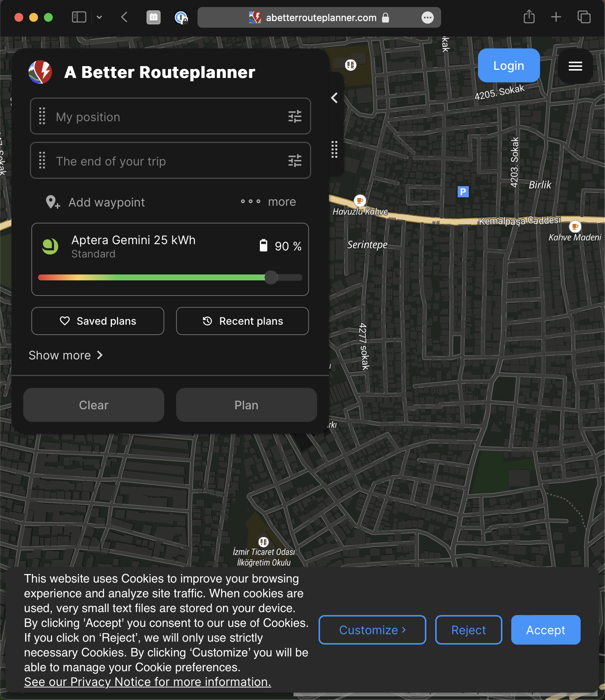Click the restaurant marker near Login button
The width and height of the screenshot is (605, 700).
tap(351, 65)
